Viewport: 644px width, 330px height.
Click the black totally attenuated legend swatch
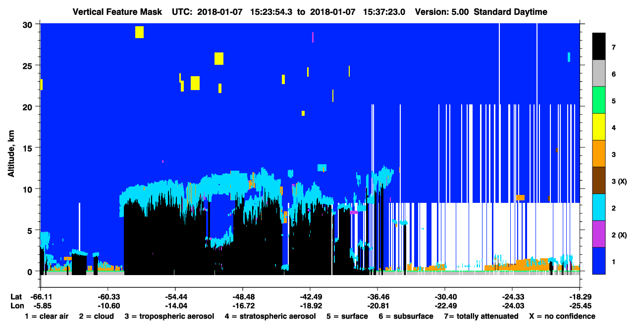[599, 47]
